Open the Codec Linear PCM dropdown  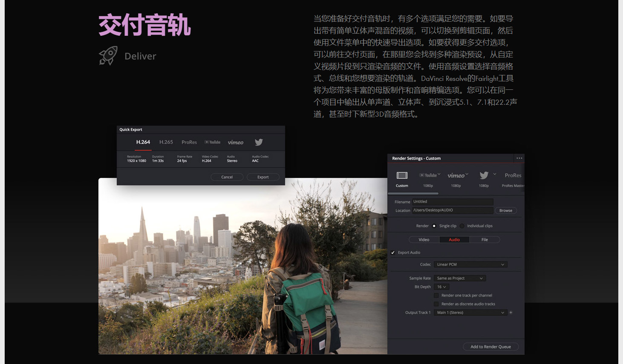point(470,264)
